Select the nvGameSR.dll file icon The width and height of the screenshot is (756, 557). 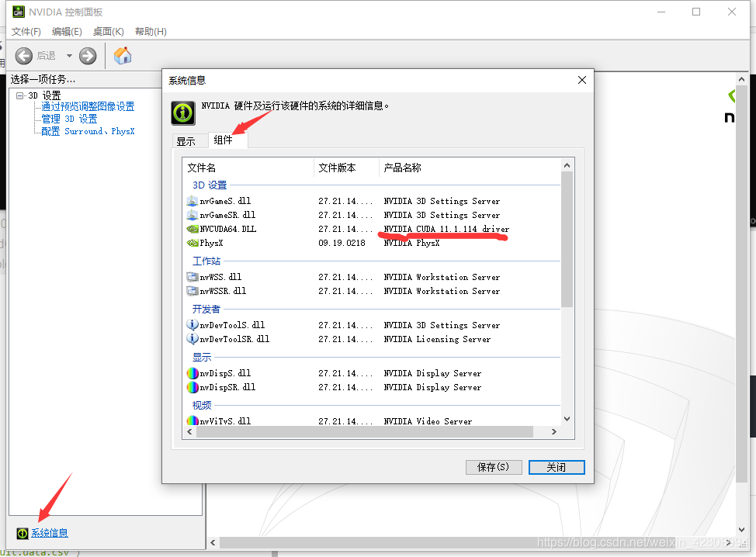click(192, 215)
